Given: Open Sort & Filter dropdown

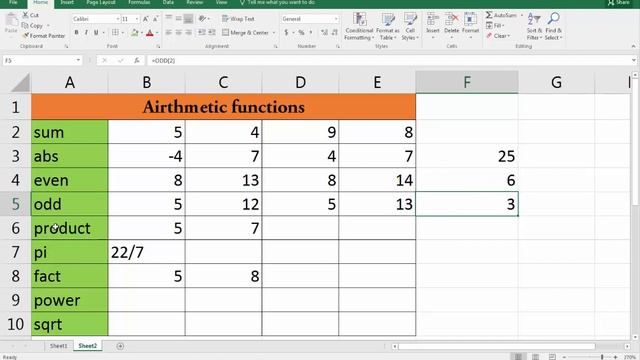Looking at the screenshot, I should pyautogui.click(x=534, y=26).
